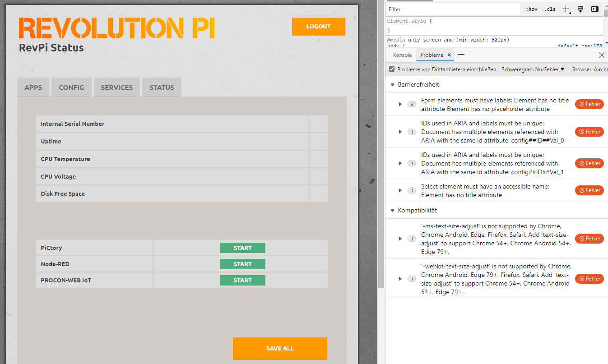Expand the '-webkit-text-size-adjust' compatibility issue
Viewport: 608px width, 364px height.
400,279
